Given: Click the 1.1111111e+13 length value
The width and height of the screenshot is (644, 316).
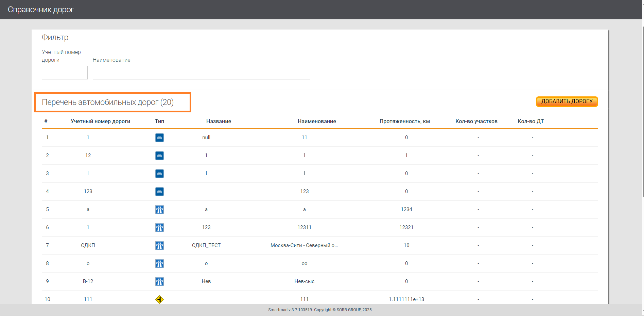Looking at the screenshot, I should pyautogui.click(x=406, y=299).
